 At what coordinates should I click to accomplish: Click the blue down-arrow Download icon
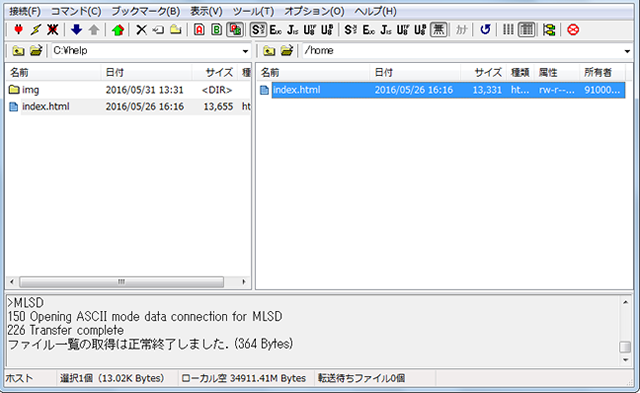click(76, 29)
